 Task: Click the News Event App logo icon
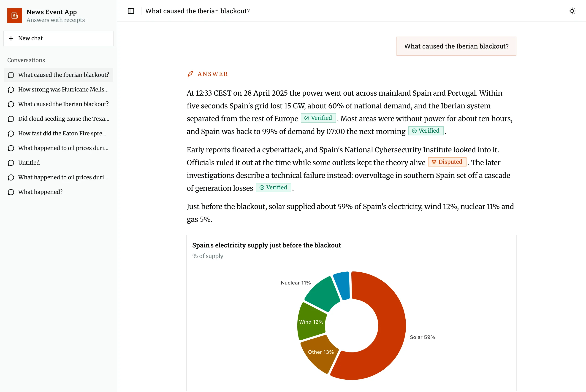[14, 16]
